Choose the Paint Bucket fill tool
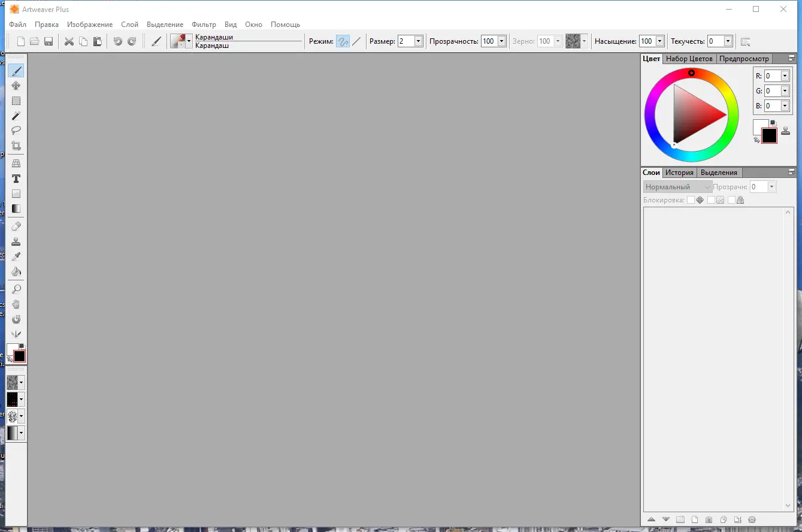802x532 pixels. point(16,271)
